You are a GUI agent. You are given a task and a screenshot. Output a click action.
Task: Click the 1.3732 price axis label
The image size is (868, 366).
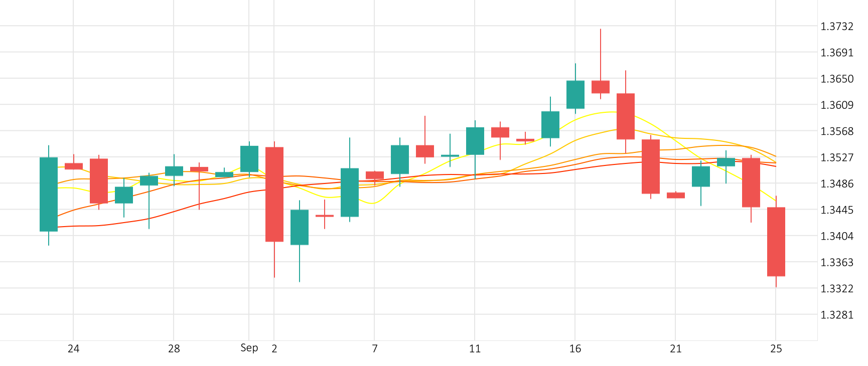836,27
